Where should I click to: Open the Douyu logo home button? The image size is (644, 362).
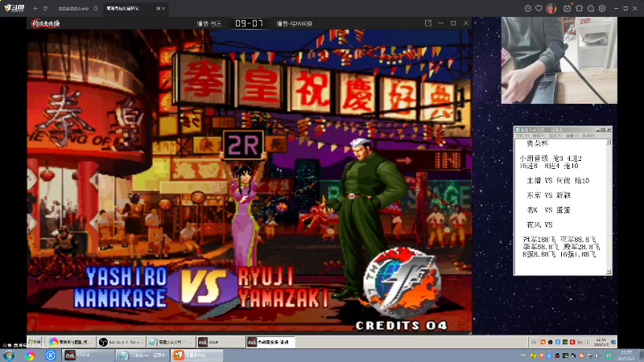point(14,8)
